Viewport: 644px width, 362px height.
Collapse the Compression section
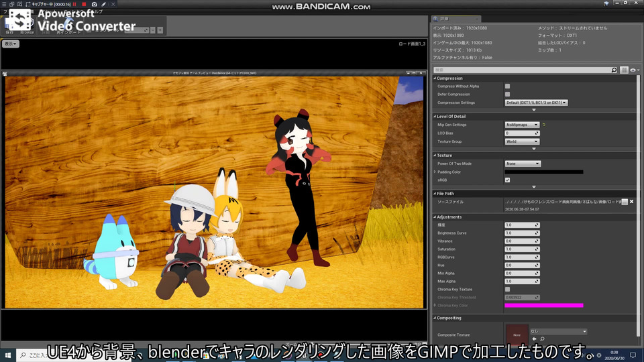point(435,78)
